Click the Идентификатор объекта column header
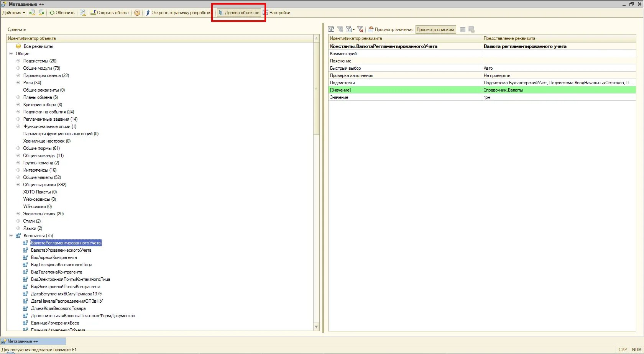Image resolution: width=644 pixels, height=354 pixels. [160, 38]
